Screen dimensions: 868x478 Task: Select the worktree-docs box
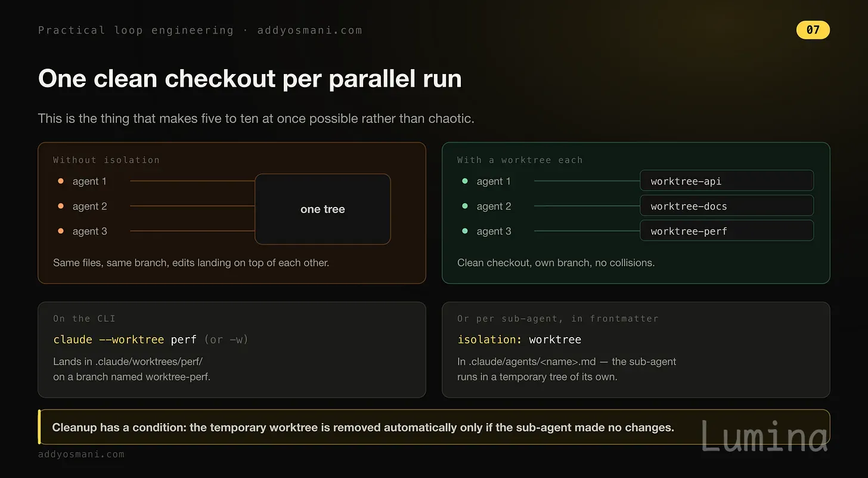[727, 206]
